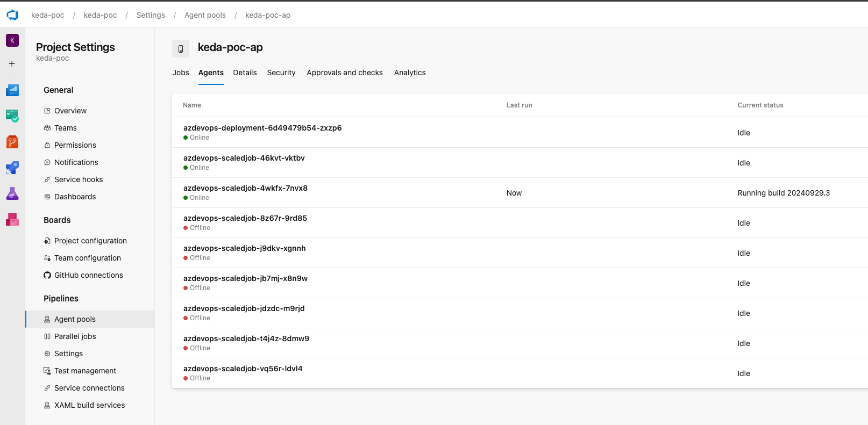Click the Project configuration icon

(x=47, y=241)
